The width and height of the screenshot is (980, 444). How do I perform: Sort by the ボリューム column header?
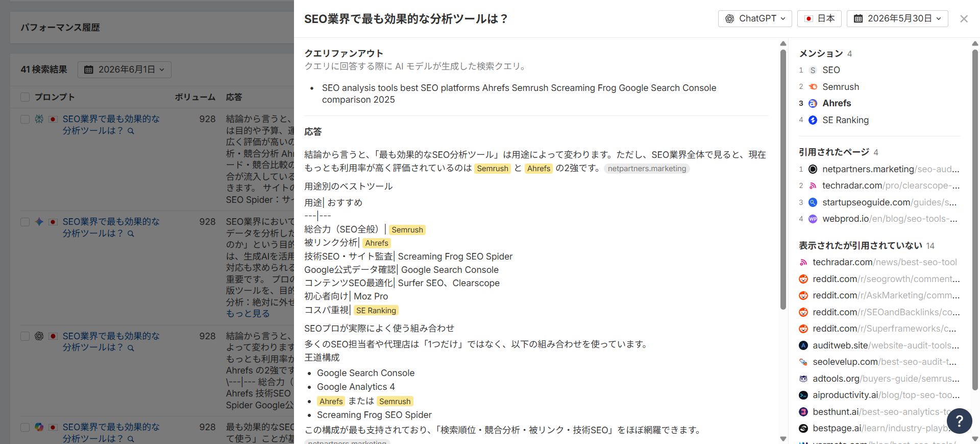click(195, 97)
